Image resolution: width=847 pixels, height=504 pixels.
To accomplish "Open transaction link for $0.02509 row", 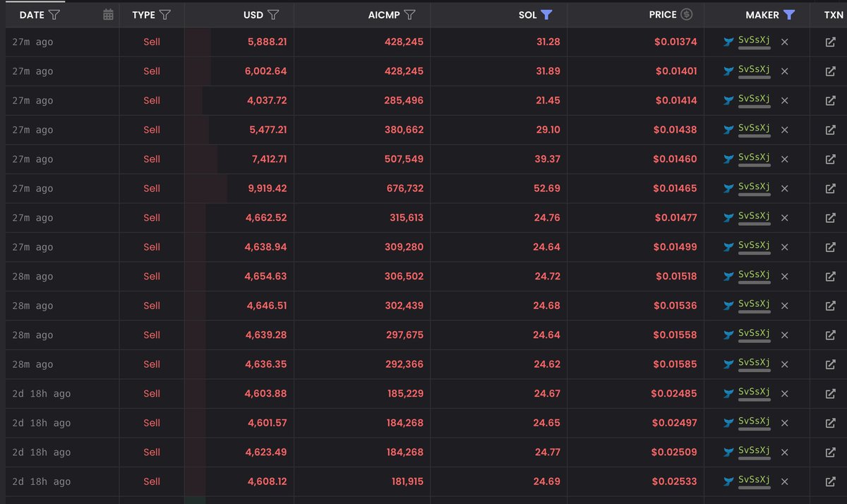I will point(830,452).
